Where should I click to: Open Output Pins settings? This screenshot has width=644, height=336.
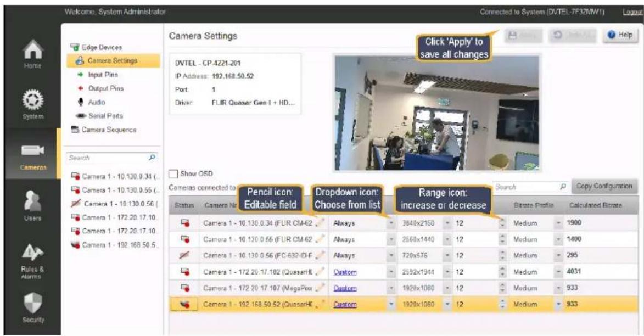tap(100, 88)
